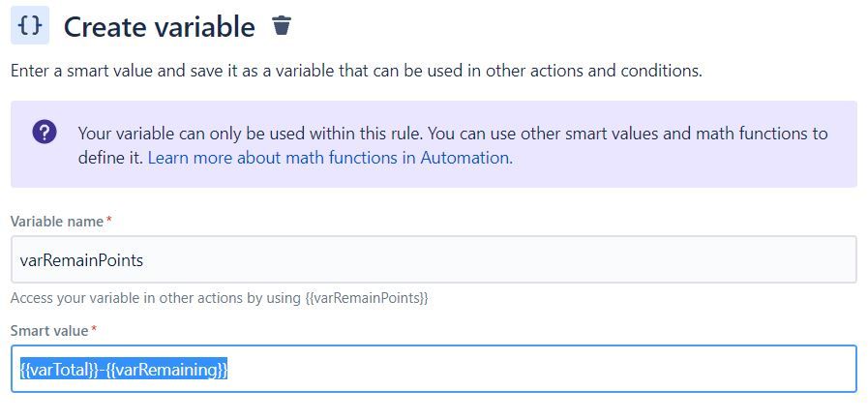Click the {{varRemainPoints}} reference in the helper text
Image resolution: width=868 pixels, height=420 pixels.
coord(367,298)
